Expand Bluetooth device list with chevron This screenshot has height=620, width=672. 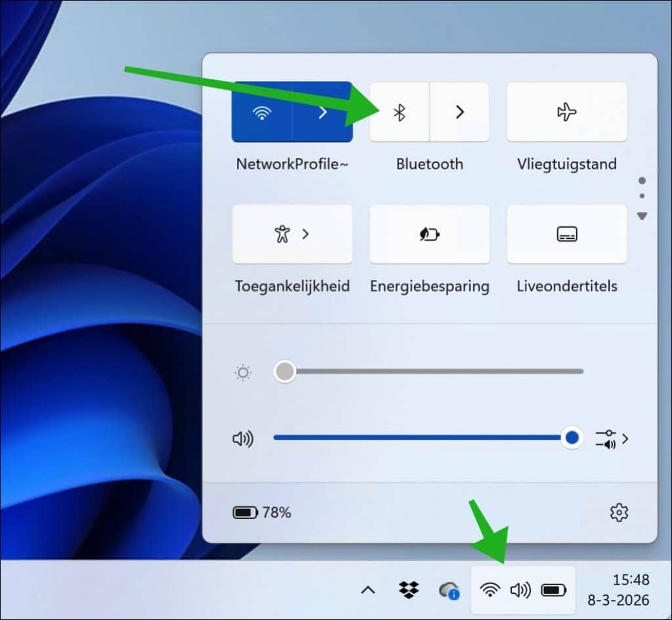459,112
